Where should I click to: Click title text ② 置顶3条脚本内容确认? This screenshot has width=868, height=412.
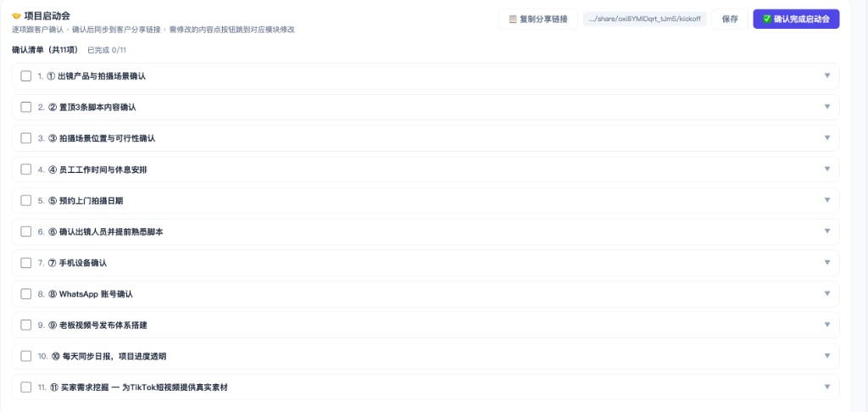(x=92, y=108)
